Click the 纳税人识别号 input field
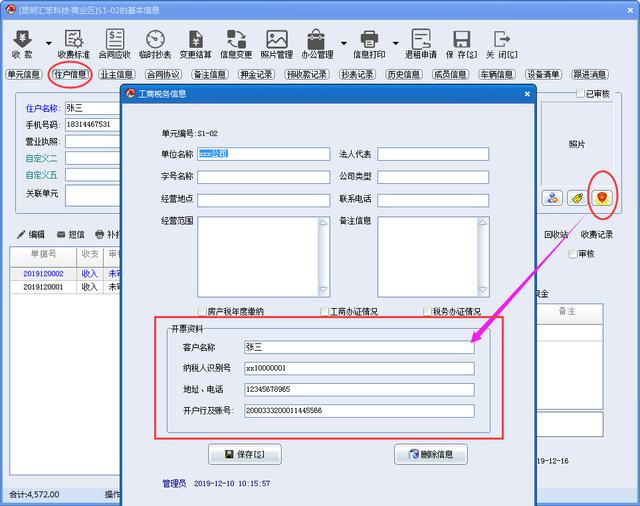640x506 pixels. 358,368
